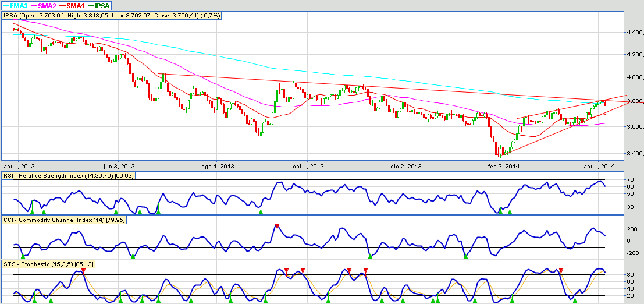This screenshot has height=304, width=644.
Task: Click the IPSA legend entry
Action: tap(97, 5)
